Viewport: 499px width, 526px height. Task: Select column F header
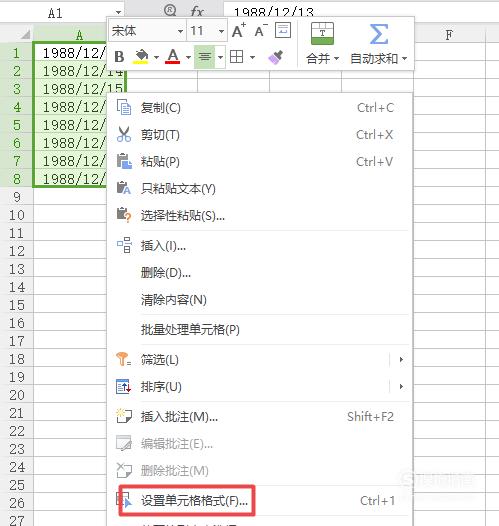click(449, 35)
